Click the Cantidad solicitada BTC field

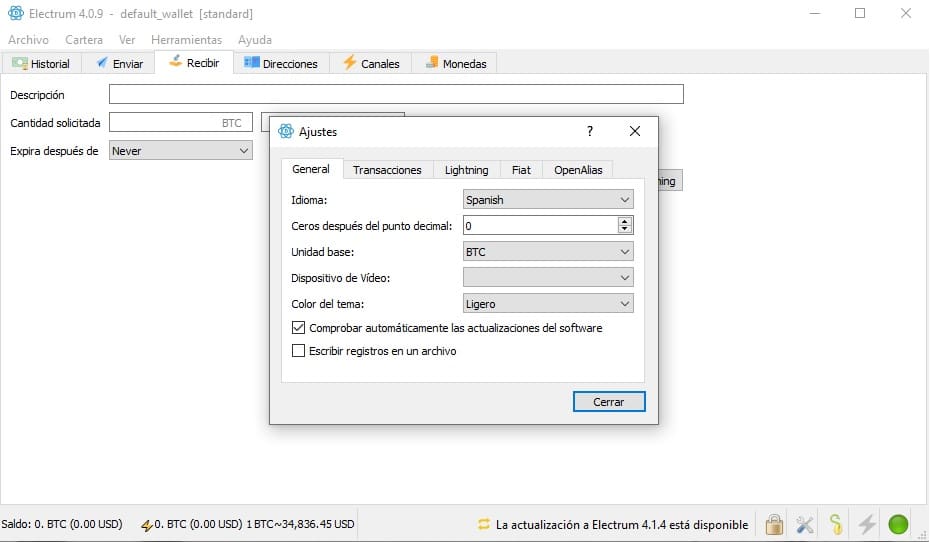pos(181,122)
